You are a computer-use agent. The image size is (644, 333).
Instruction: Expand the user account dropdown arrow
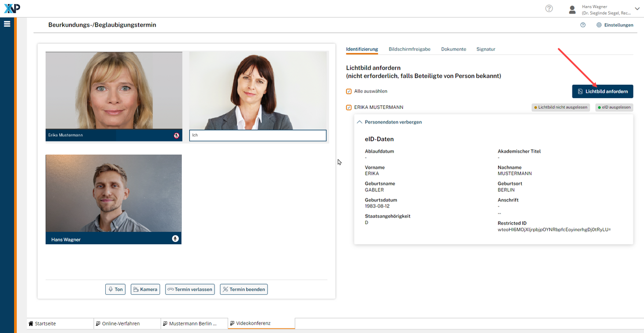[637, 9]
